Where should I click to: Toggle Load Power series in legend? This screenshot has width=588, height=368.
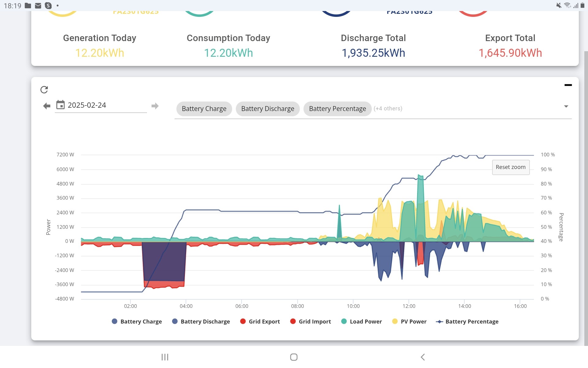(x=361, y=321)
